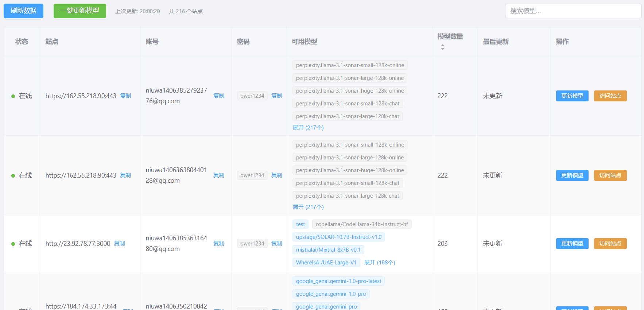Expand 217 models in niuwa140636380440128 row
The image size is (644, 310).
click(x=308, y=207)
